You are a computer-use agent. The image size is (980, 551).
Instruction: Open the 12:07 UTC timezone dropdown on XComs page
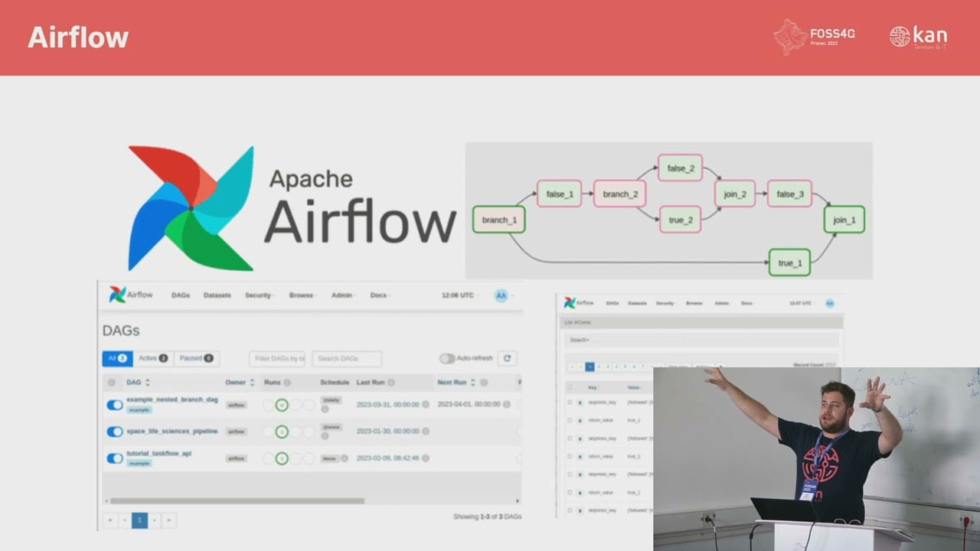pyautogui.click(x=801, y=304)
